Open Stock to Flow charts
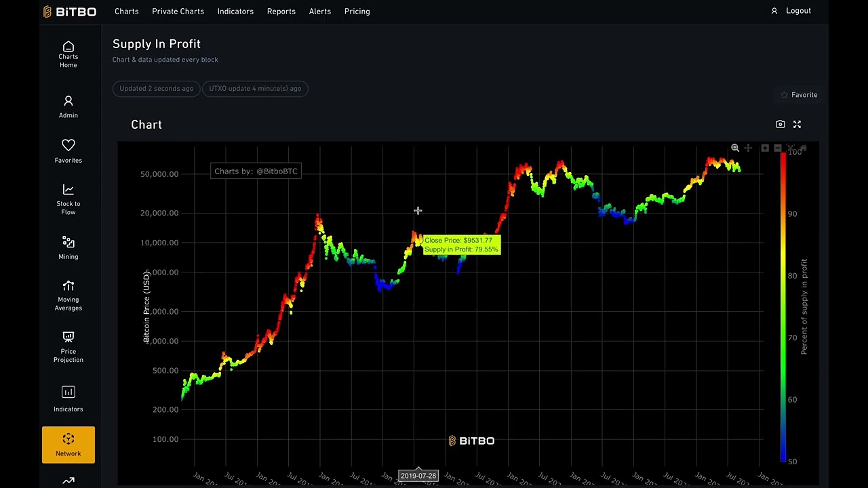868x488 pixels. pyautogui.click(x=68, y=199)
